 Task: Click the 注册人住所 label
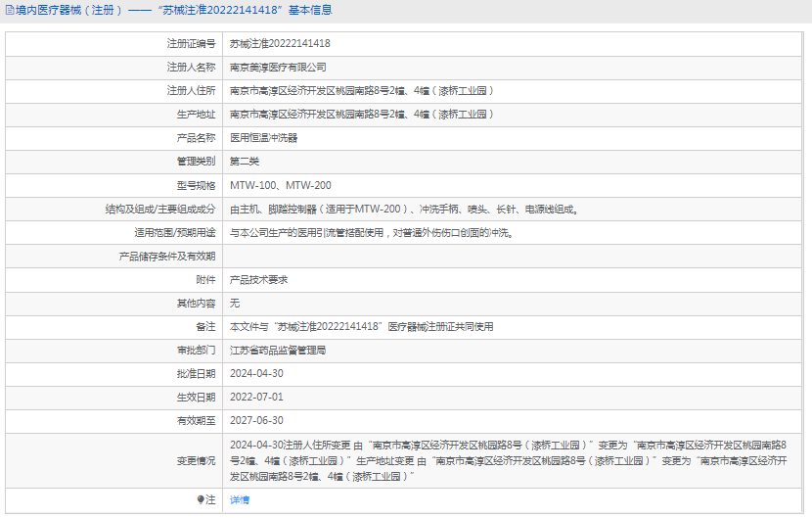point(191,91)
